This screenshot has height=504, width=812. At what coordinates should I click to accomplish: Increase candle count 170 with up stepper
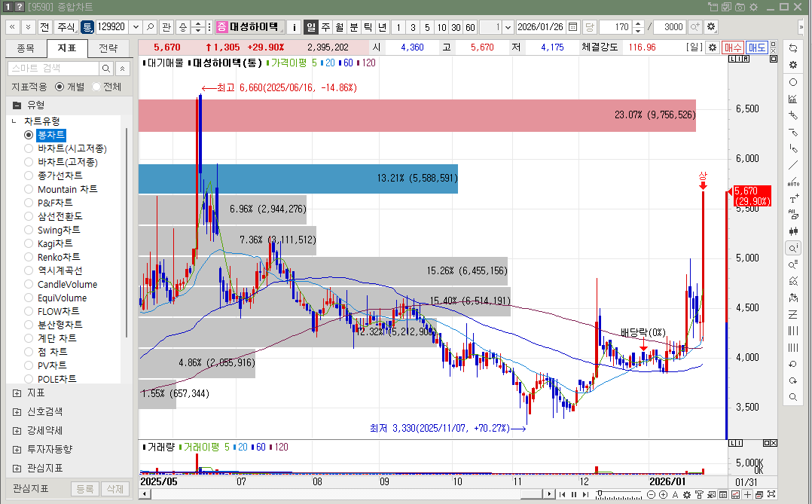[x=639, y=24]
